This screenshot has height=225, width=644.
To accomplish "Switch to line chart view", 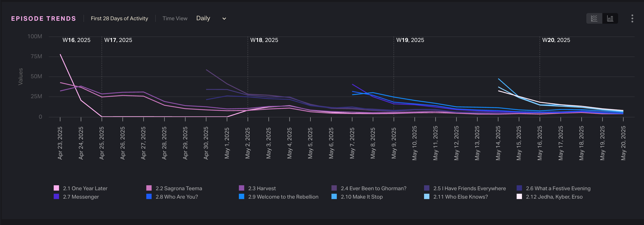I will [x=594, y=19].
